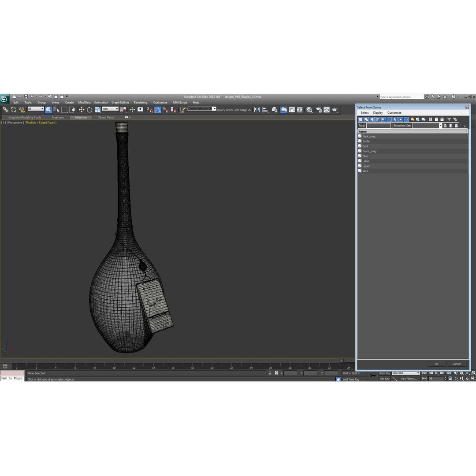This screenshot has width=476, height=476.
Task: Toggle the selection lock icon in status bar
Action: coord(270,373)
